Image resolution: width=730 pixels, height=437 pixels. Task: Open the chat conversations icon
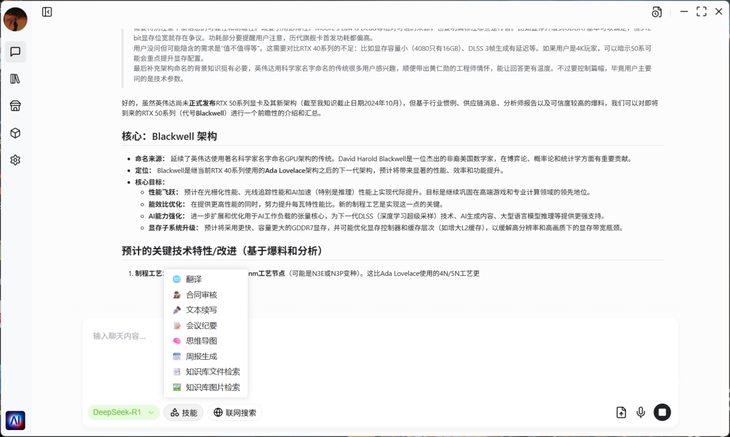tap(15, 52)
